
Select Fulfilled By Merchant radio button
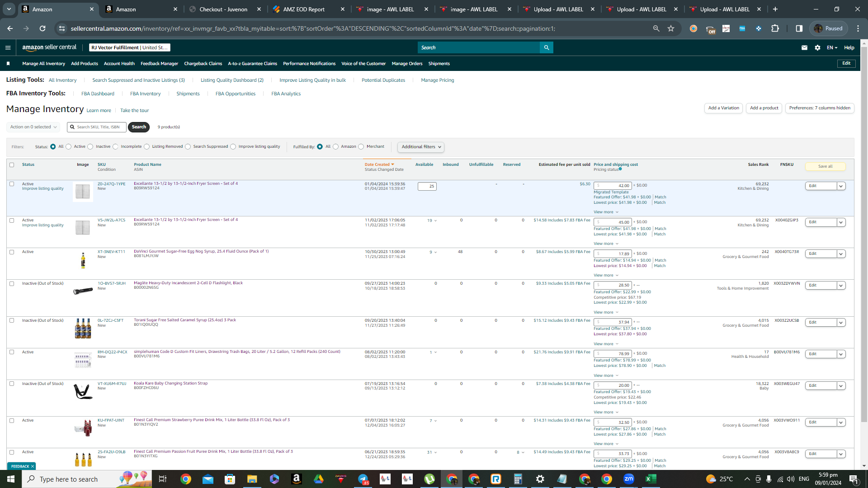point(361,147)
